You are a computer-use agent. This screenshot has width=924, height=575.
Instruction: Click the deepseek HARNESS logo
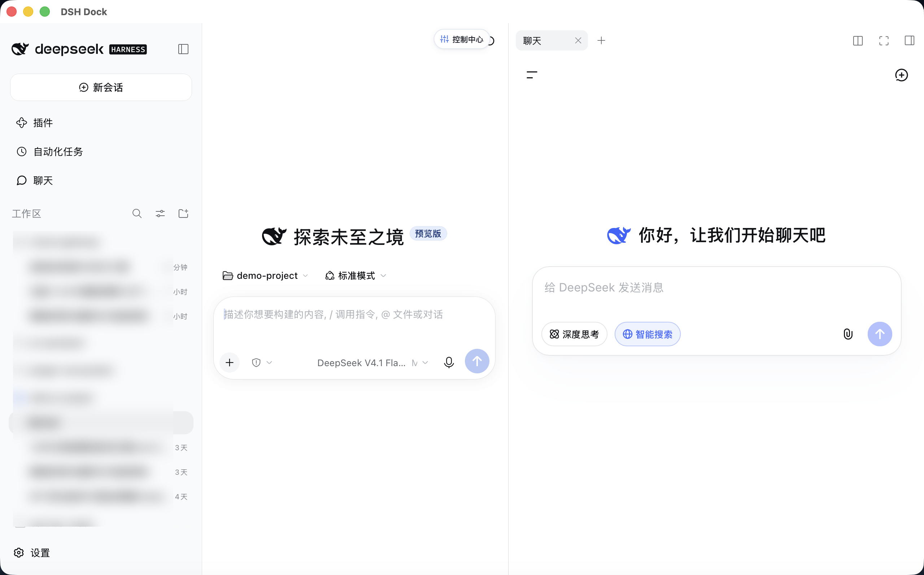[x=79, y=49]
